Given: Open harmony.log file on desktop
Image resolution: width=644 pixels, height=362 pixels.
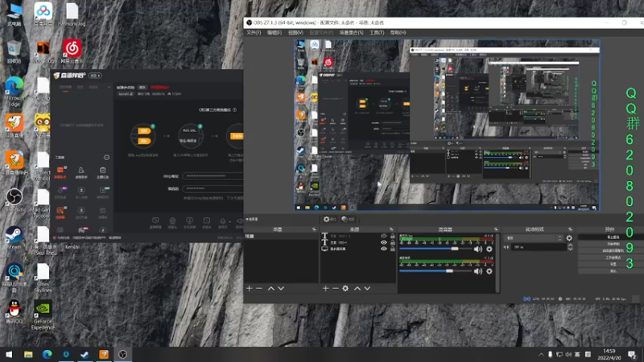Looking at the screenshot, I should click(72, 14).
